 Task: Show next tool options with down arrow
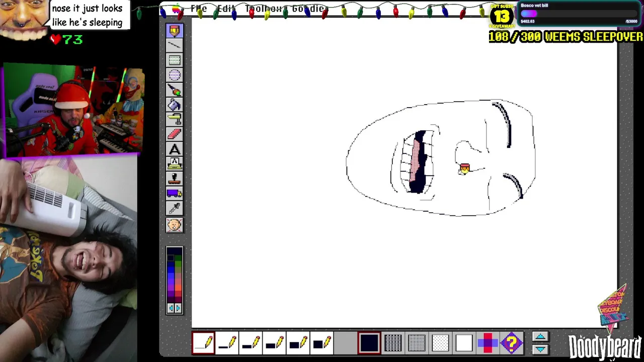click(x=540, y=349)
